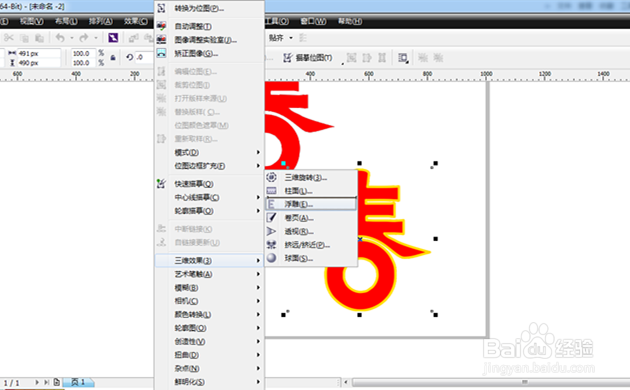Click the Page Curl (卷页) icon
The height and width of the screenshot is (390, 630).
pos(272,218)
